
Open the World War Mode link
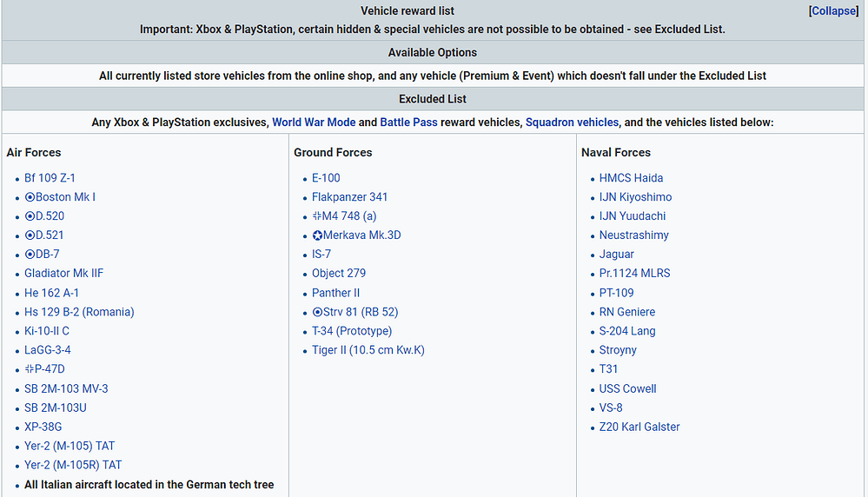point(314,123)
